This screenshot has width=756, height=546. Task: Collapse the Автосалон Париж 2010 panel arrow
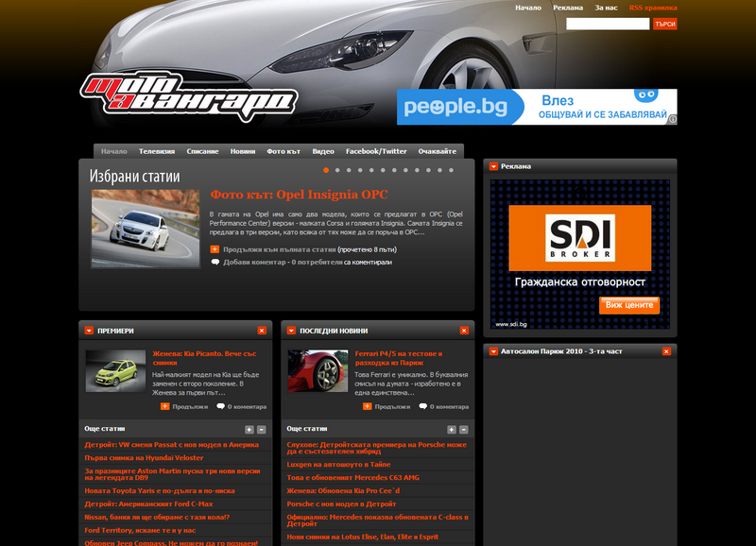tap(493, 351)
